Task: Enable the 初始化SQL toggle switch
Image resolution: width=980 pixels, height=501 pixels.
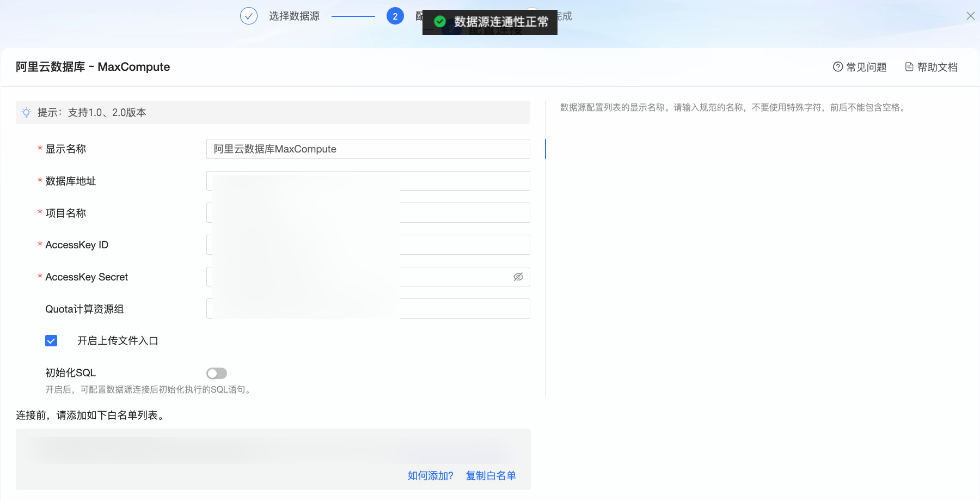Action: (217, 373)
